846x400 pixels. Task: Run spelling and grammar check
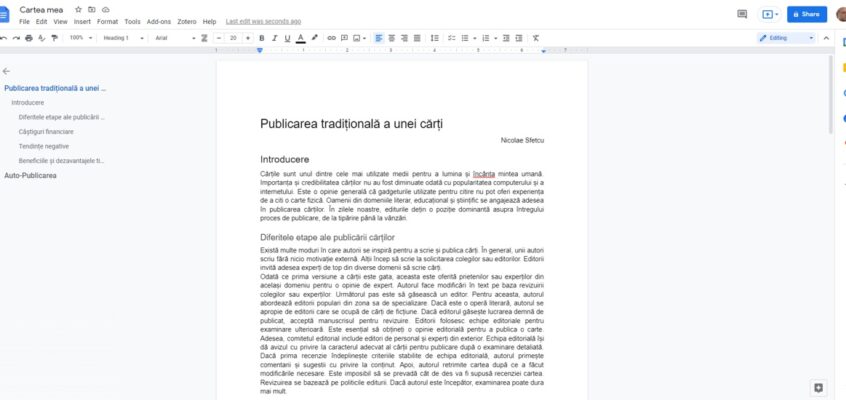[42, 38]
